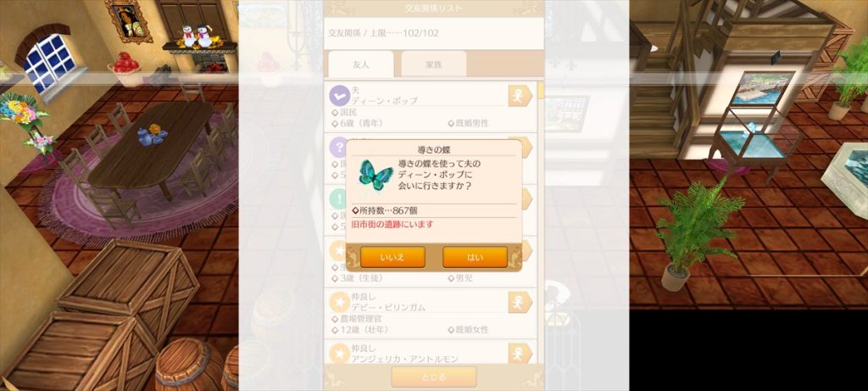868x391 pixels.
Task: Select the 友人 tab
Action: click(361, 64)
